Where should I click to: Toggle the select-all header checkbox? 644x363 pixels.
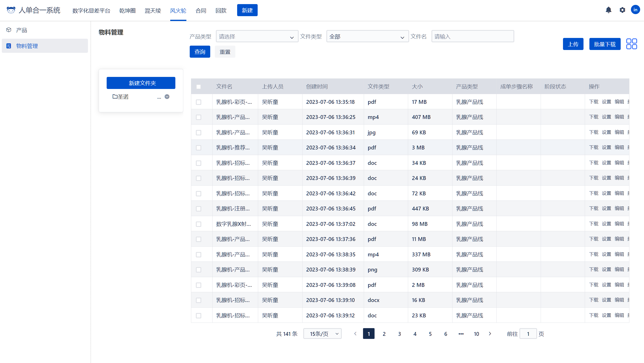(x=198, y=87)
